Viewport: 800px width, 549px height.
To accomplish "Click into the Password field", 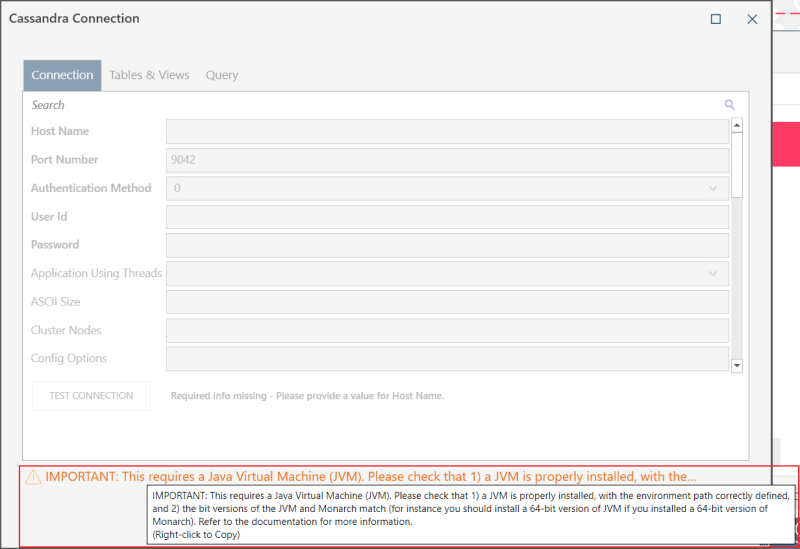I will click(x=447, y=245).
